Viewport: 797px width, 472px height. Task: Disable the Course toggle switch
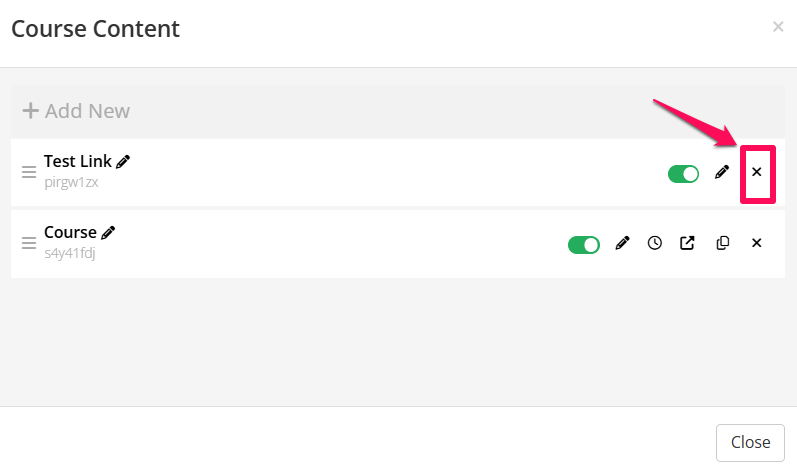(x=583, y=244)
